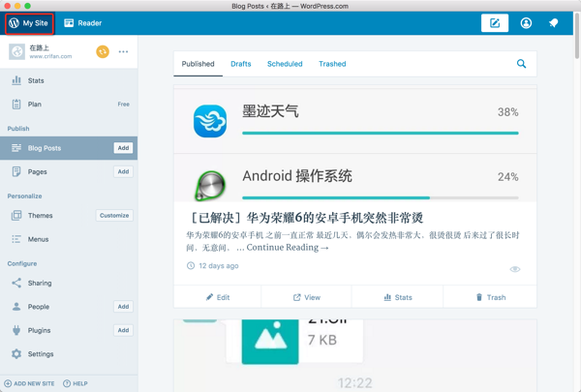Switch to the Trashed tab
The width and height of the screenshot is (581, 392).
[332, 64]
